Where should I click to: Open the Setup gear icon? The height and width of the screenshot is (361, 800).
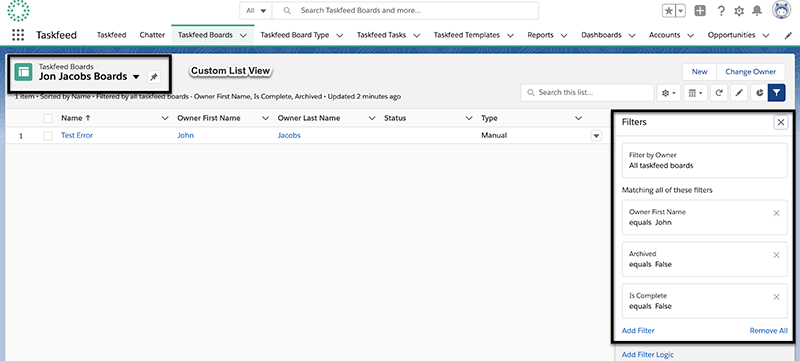click(739, 11)
